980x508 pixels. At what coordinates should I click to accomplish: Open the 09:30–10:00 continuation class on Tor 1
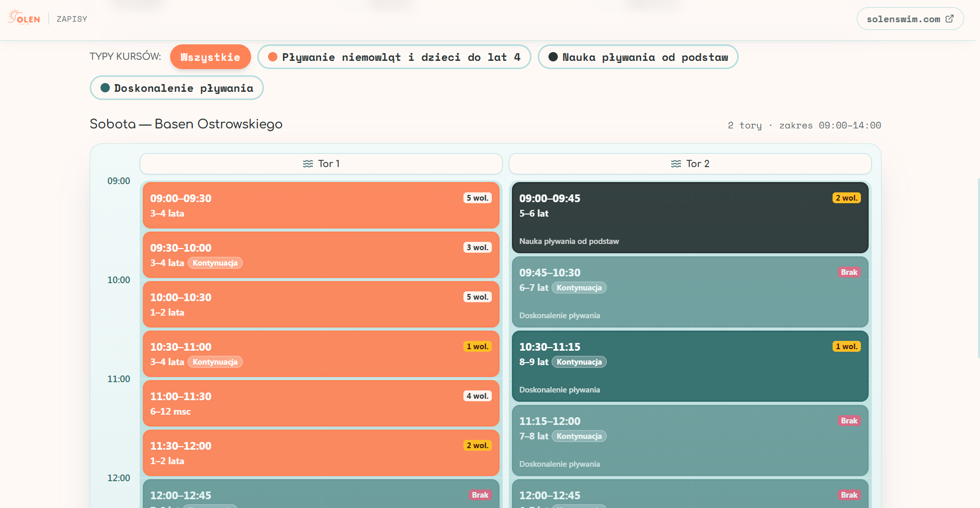tap(321, 254)
